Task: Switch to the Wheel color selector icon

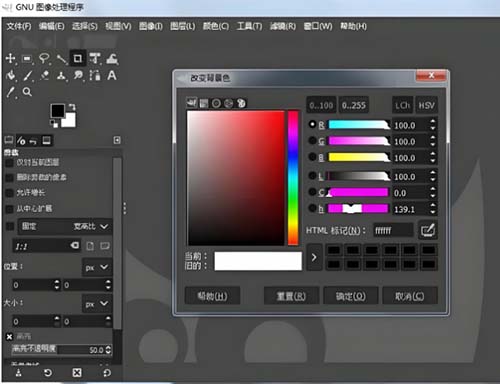Action: (216, 103)
